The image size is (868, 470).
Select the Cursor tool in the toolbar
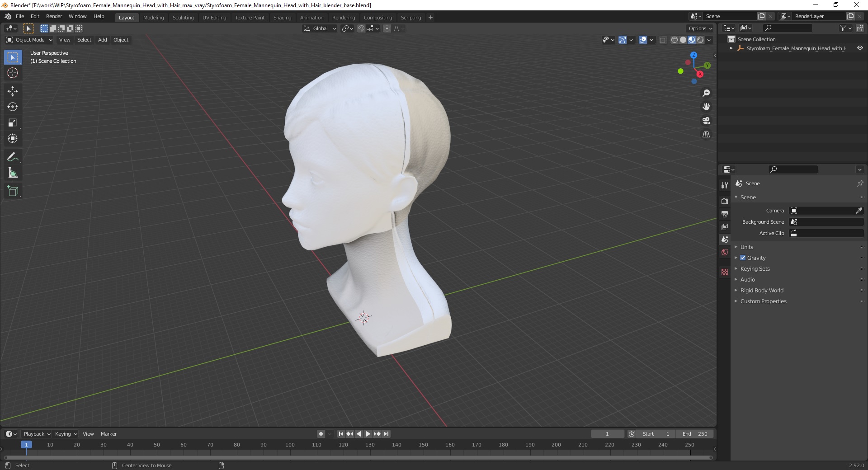tap(13, 73)
